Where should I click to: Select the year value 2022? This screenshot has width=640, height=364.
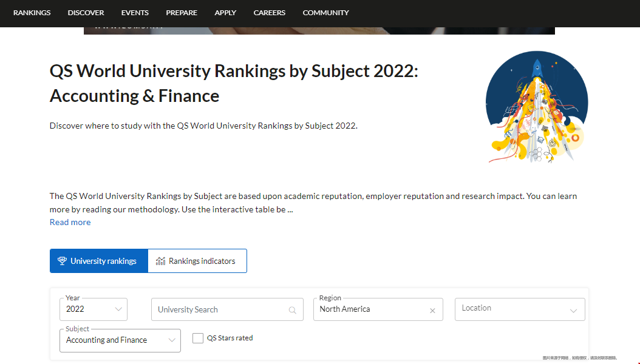pos(75,309)
